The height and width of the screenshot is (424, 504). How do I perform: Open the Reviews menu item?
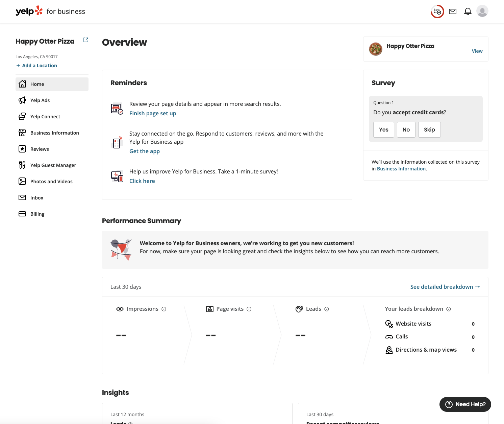52,149
